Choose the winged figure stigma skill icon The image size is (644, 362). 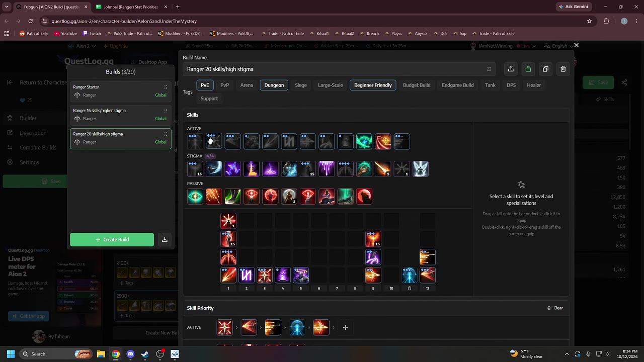(x=421, y=169)
